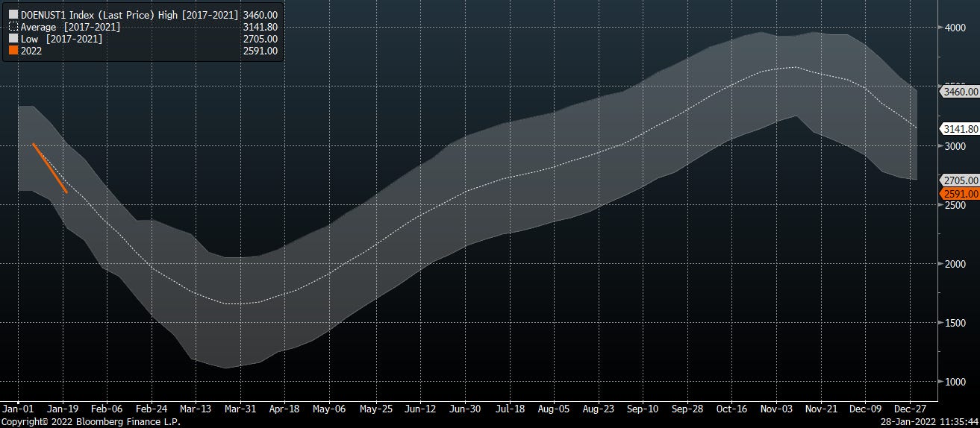
Task: Click the 3000 y-axis label
Action: point(957,146)
